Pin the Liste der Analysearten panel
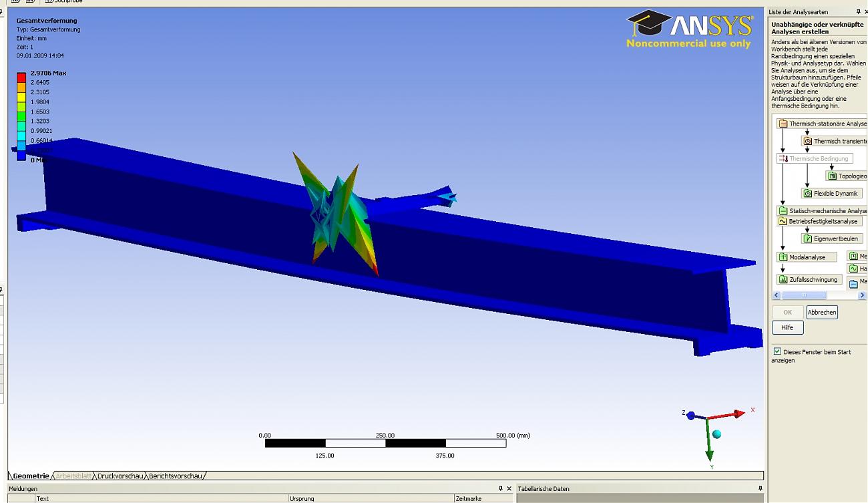Image resolution: width=868 pixels, height=503 pixels. point(859,12)
